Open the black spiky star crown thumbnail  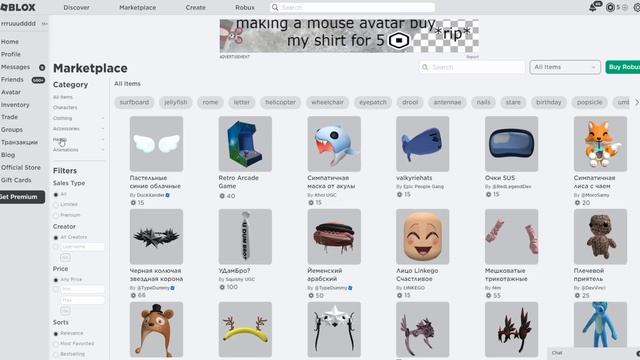point(156,237)
